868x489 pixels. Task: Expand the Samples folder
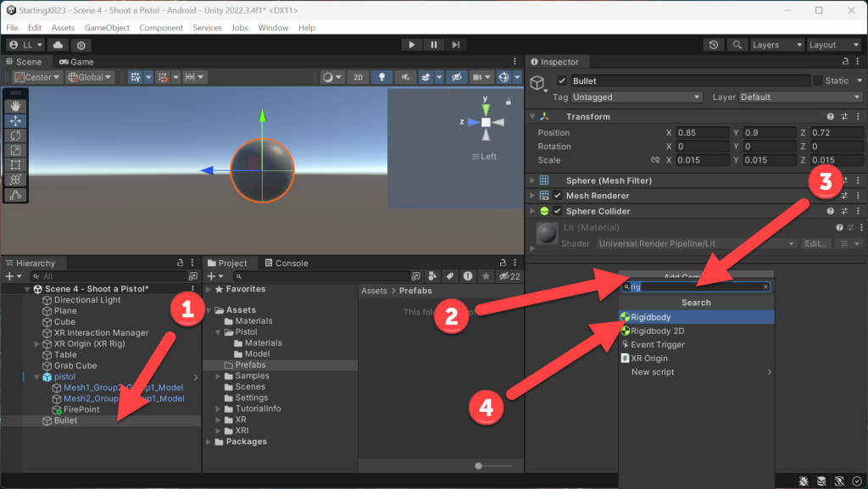coord(219,375)
